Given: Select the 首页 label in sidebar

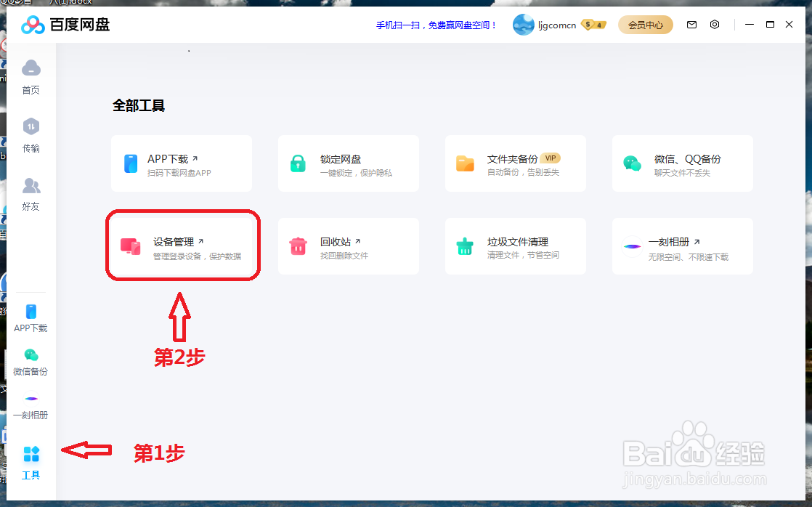Looking at the screenshot, I should [x=31, y=90].
